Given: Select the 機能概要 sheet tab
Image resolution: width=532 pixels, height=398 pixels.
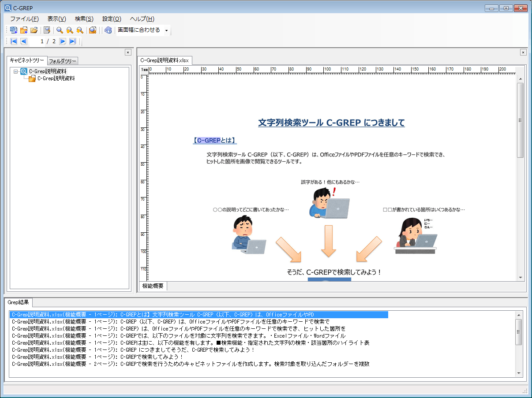Looking at the screenshot, I should (x=153, y=286).
